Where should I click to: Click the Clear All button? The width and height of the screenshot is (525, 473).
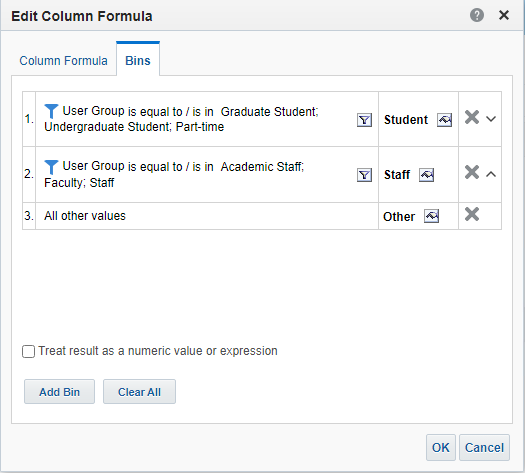pos(139,392)
